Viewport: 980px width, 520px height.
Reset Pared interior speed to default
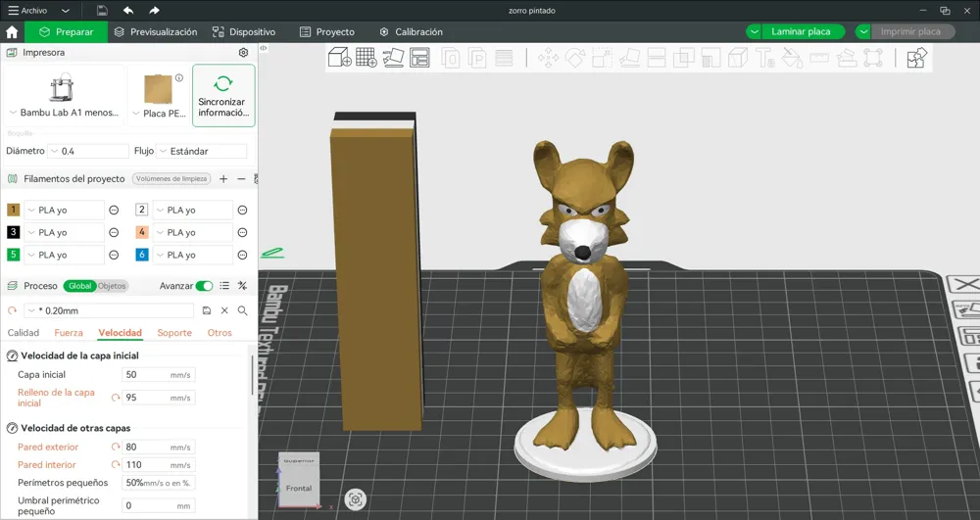pyautogui.click(x=116, y=464)
